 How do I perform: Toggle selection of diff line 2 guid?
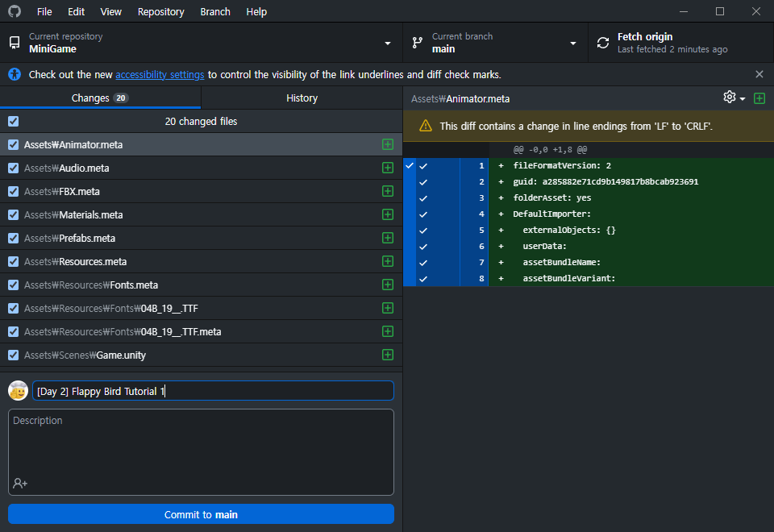(423, 182)
